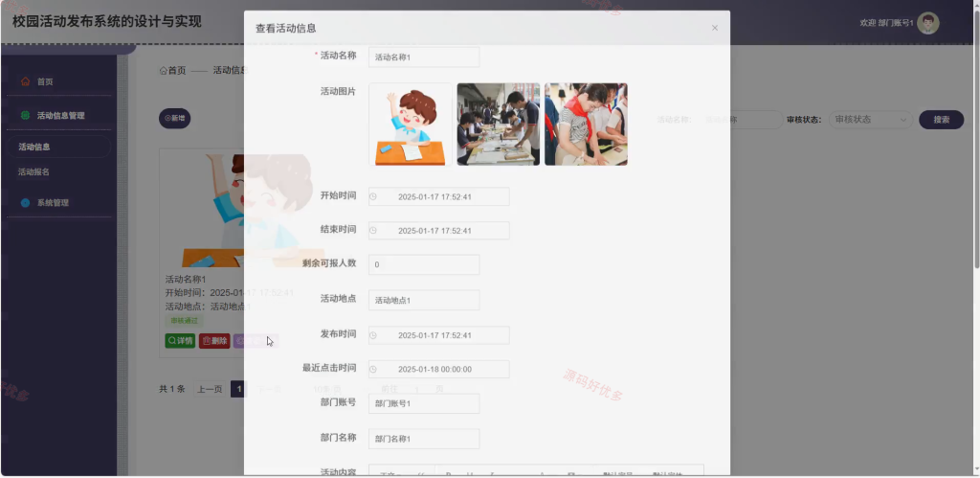Click the home icon in the breadcrumb

(163, 71)
